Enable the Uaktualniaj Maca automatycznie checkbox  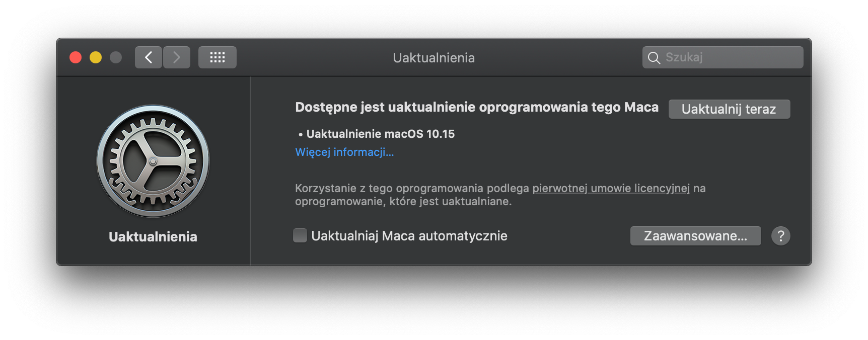300,236
